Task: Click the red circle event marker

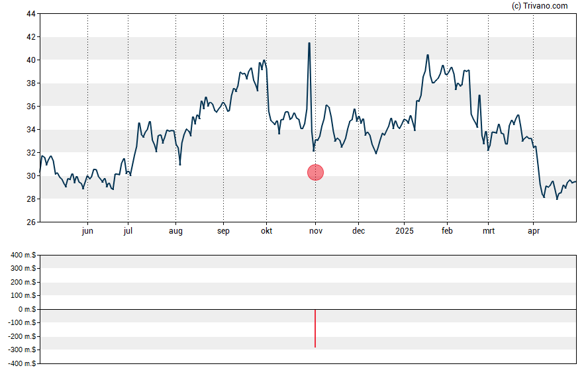Action: [x=315, y=172]
